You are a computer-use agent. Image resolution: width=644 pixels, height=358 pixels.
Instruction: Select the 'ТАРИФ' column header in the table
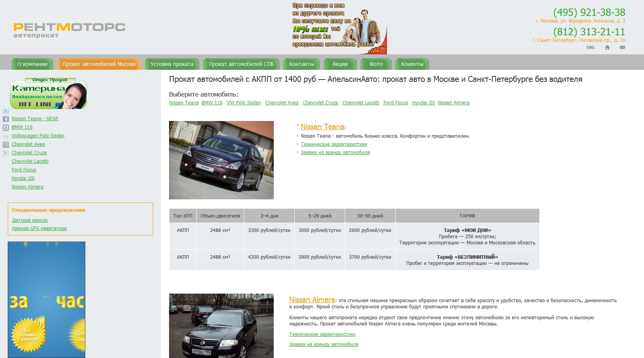(467, 216)
